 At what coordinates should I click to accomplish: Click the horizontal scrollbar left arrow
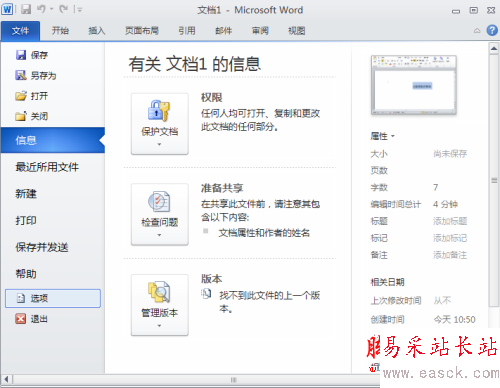click(x=6, y=379)
